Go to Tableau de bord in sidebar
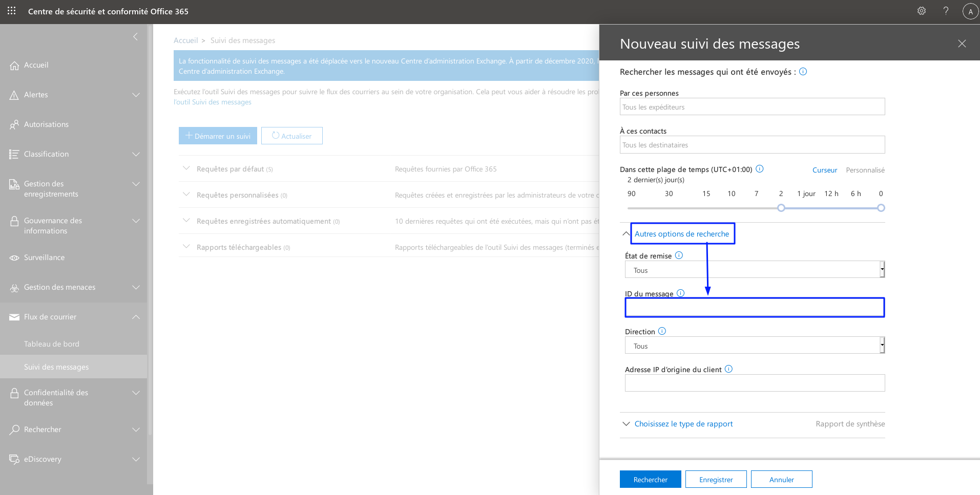The height and width of the screenshot is (495, 980). [x=52, y=343]
